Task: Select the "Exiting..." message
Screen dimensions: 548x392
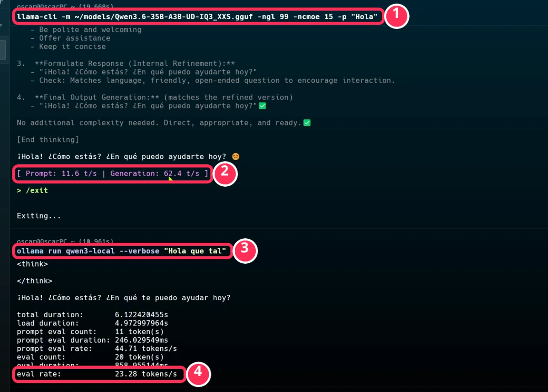Action: (39, 215)
